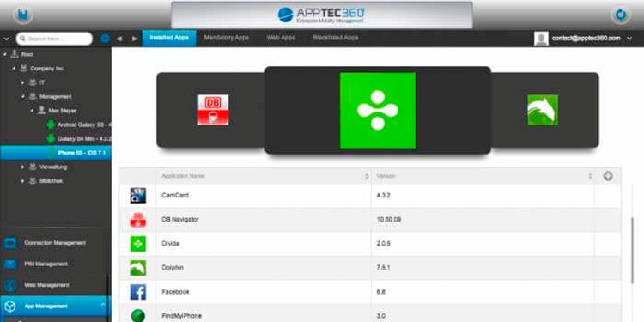Collapse the Root tree node

click(5, 54)
